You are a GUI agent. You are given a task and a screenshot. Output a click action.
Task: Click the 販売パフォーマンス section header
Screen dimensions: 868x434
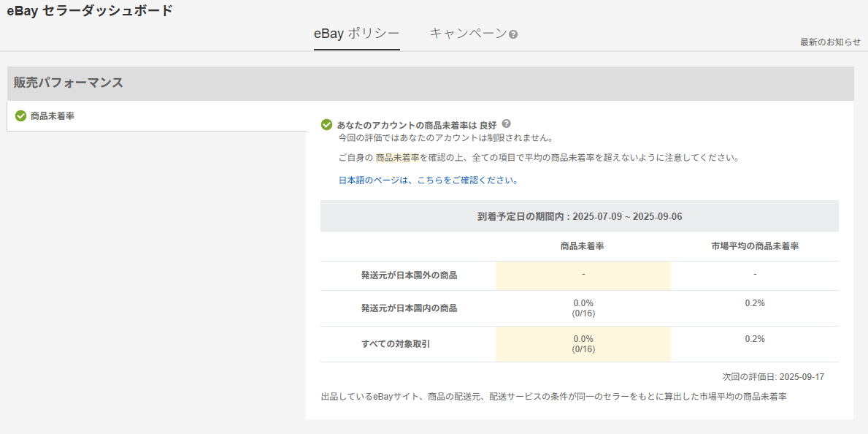click(x=69, y=83)
